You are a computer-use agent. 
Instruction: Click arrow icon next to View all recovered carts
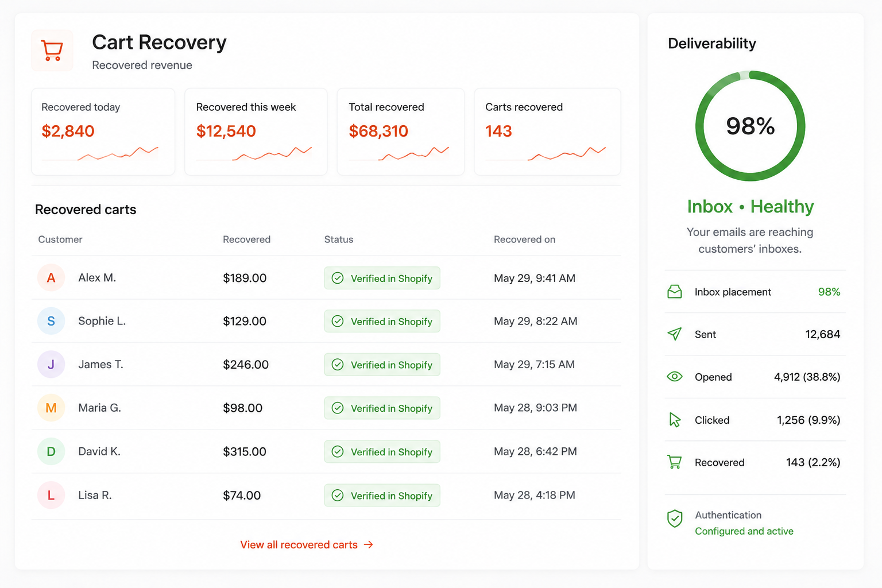(x=369, y=544)
